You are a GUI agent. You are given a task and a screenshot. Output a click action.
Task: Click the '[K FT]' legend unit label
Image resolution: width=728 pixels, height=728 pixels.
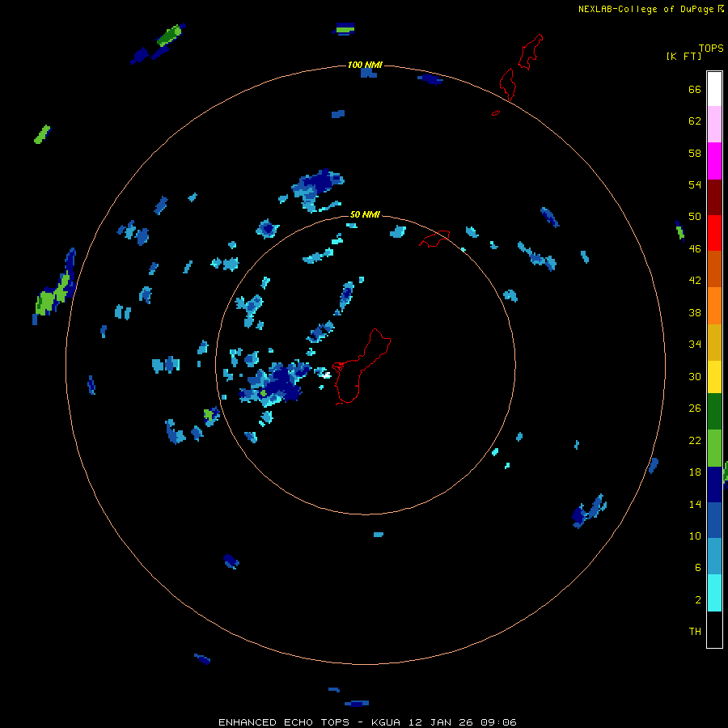click(684, 56)
